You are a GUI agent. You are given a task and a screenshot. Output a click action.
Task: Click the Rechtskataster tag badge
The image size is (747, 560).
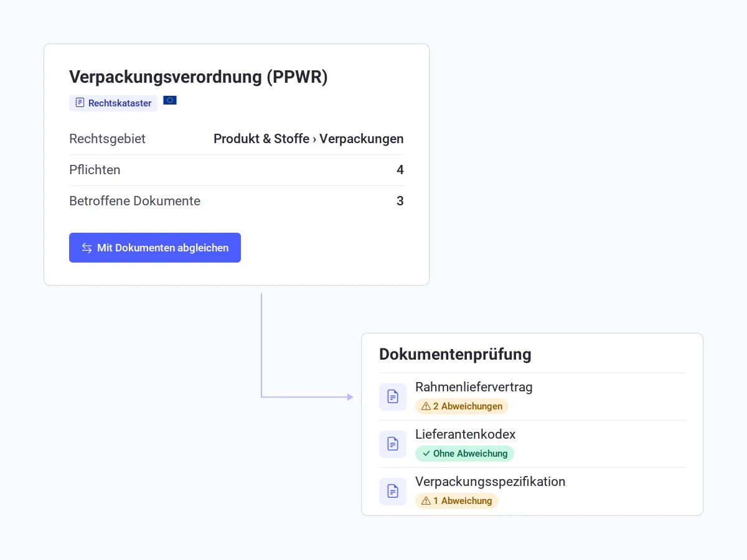[113, 103]
